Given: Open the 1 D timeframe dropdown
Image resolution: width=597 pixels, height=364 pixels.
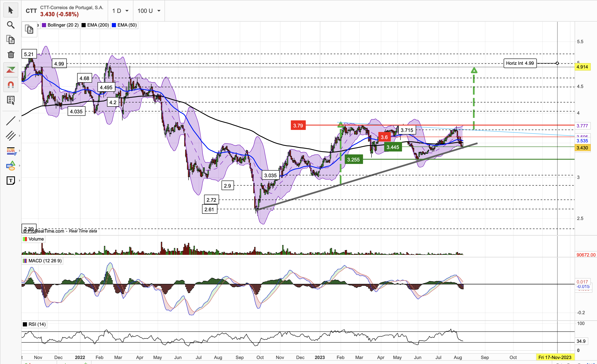Looking at the screenshot, I should [121, 11].
